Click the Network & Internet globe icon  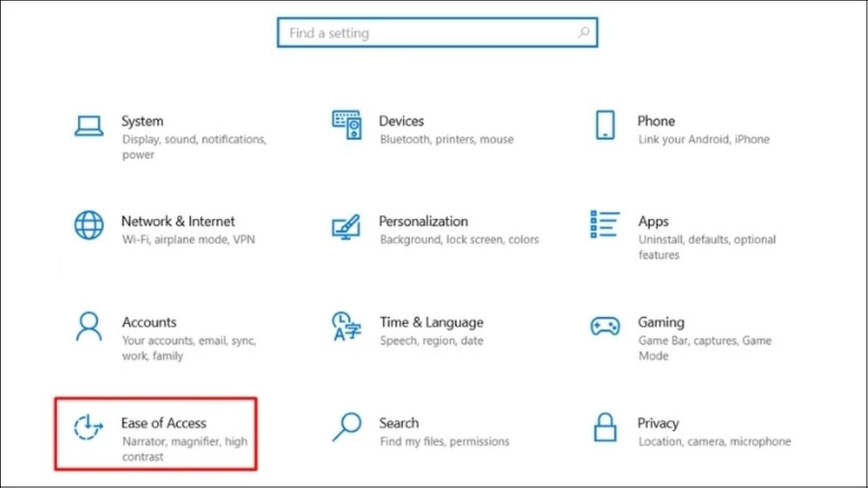89,225
